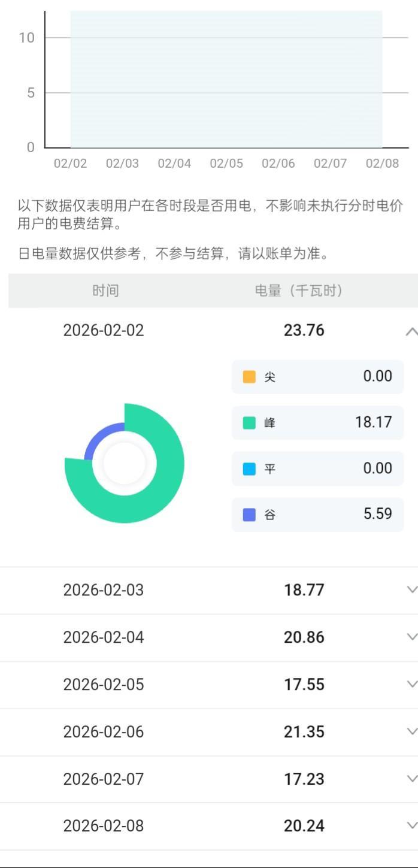Image resolution: width=418 pixels, height=868 pixels.
Task: Collapse the 2026-02-02 details row
Action: 411,331
